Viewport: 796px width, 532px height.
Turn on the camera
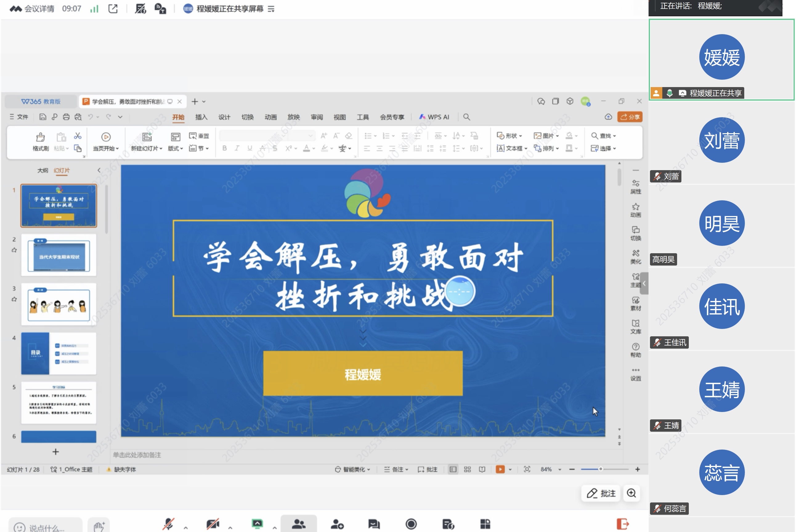point(213,524)
